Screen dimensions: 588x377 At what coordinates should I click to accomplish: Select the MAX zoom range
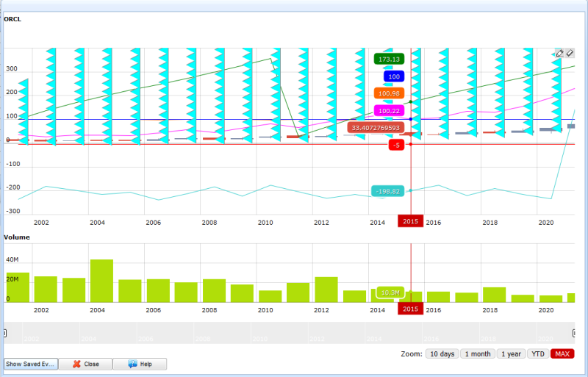pos(563,353)
